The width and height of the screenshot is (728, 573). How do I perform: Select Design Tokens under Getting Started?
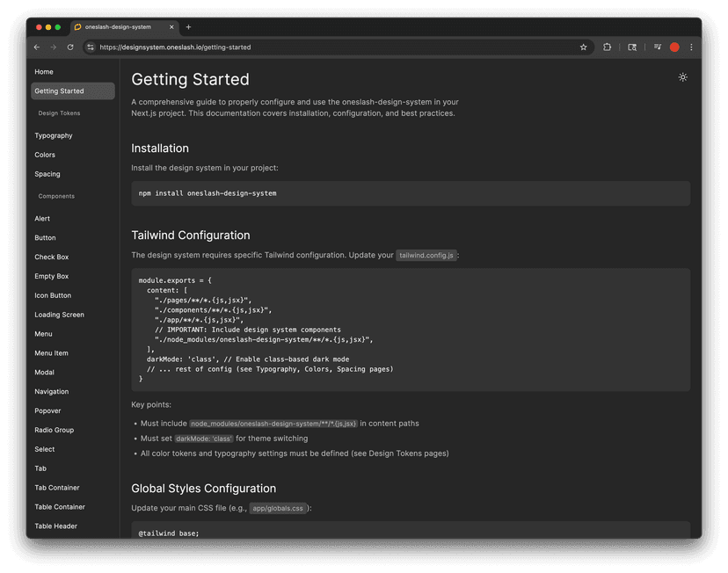[59, 112]
